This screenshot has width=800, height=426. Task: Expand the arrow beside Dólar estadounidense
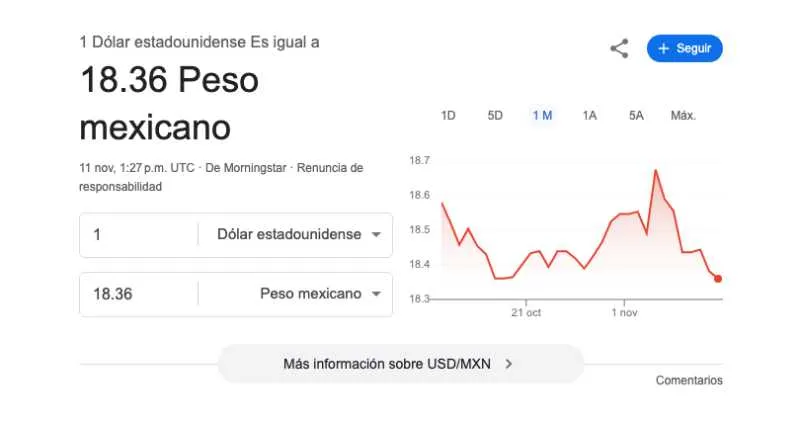376,234
